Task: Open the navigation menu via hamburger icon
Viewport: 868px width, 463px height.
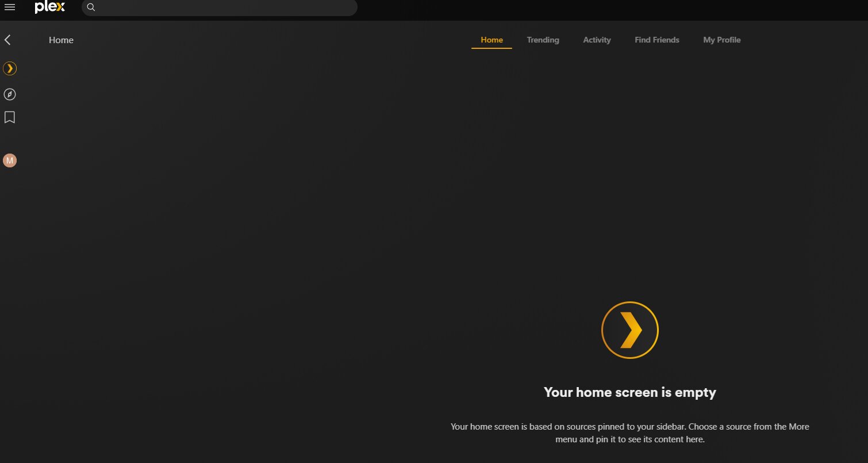Action: click(10, 7)
